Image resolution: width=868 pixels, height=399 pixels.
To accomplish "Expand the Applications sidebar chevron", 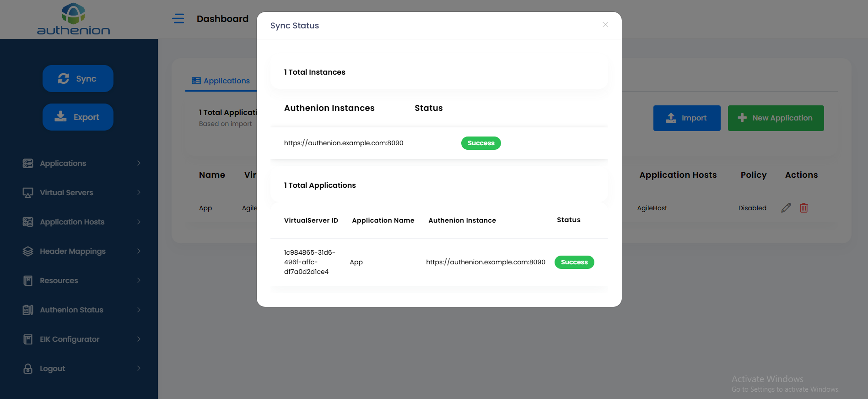I will (x=139, y=163).
